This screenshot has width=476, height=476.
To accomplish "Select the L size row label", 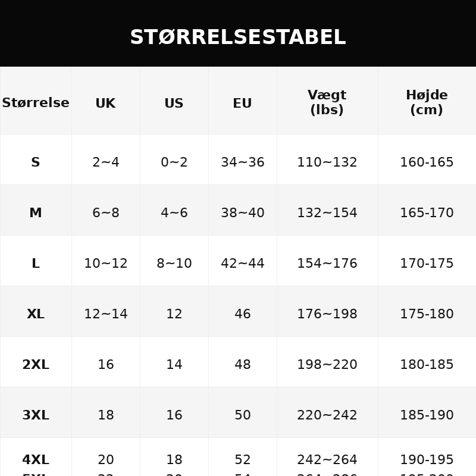I will coord(36,263).
